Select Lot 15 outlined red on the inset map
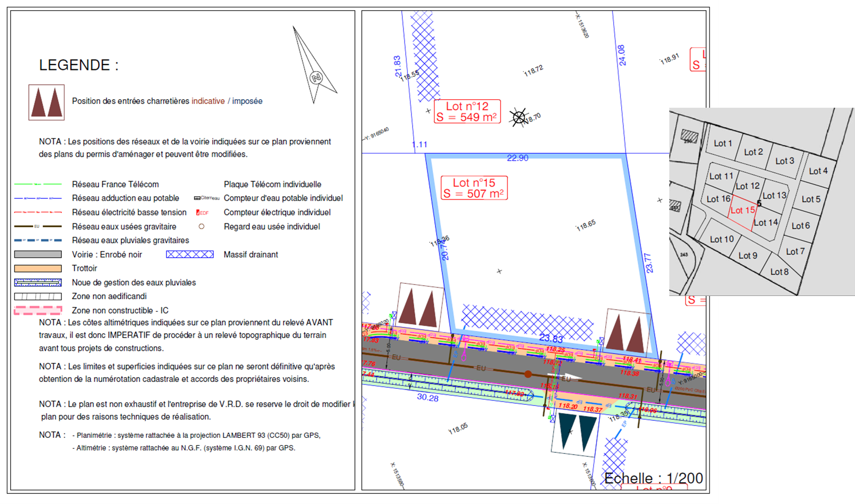The width and height of the screenshot is (855, 504). point(743,210)
